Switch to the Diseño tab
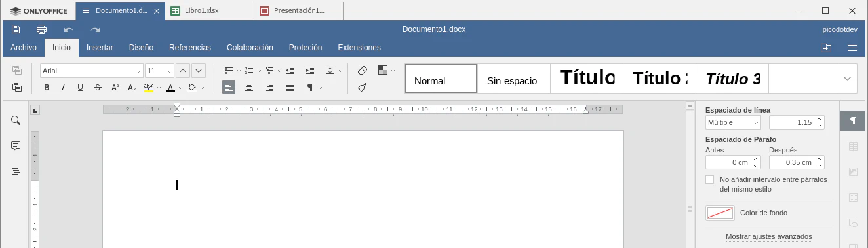Screen dimensions: 868x248 [141, 48]
